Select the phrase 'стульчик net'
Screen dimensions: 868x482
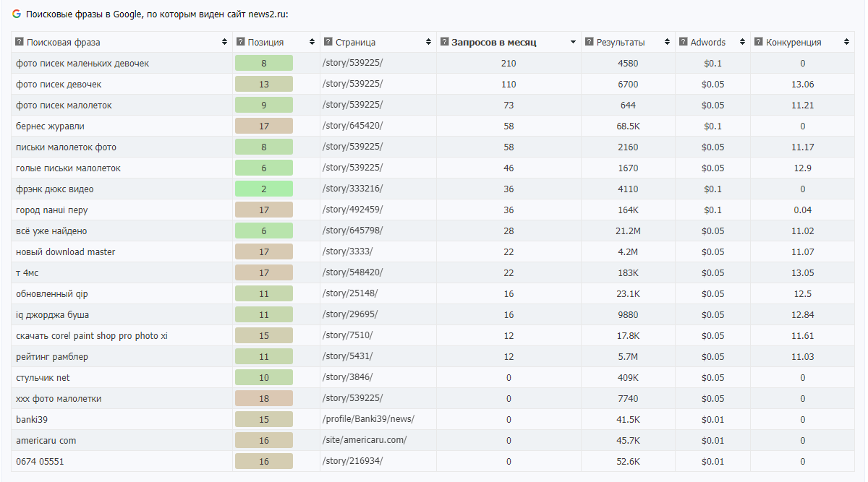tap(43, 378)
